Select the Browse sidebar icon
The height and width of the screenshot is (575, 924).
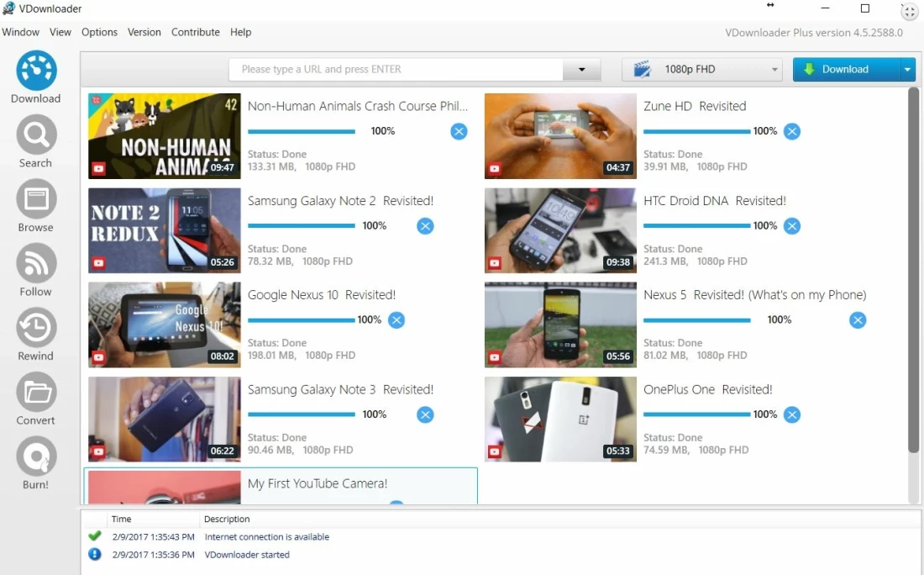pos(36,199)
